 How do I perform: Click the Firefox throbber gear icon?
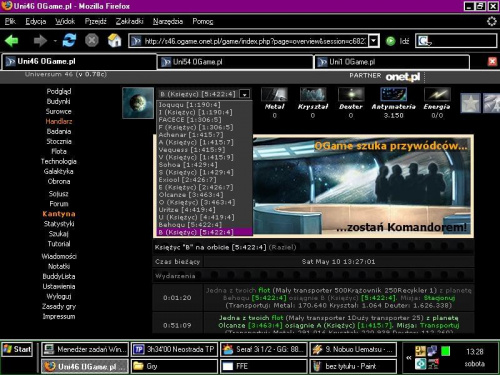click(492, 21)
